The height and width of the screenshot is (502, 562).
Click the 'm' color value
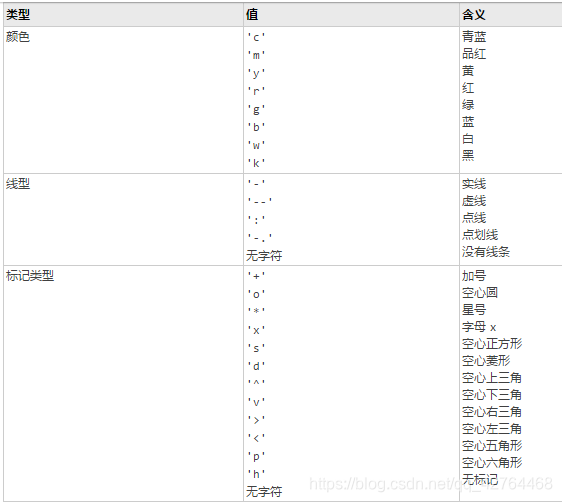256,55
